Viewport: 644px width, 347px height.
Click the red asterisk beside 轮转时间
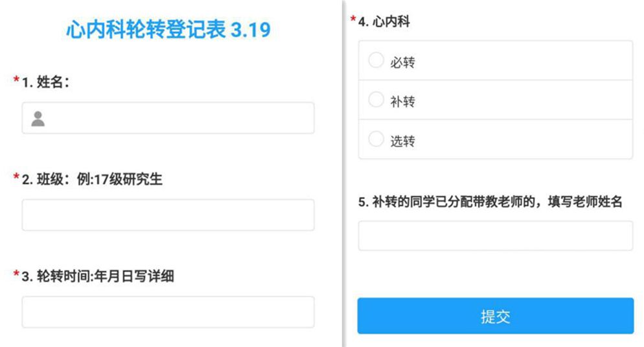click(x=16, y=274)
